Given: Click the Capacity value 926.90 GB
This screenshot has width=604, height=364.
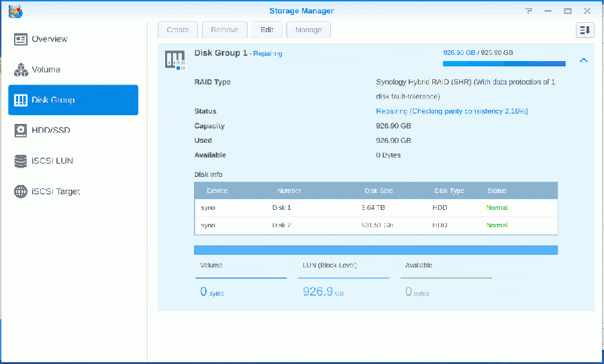Looking at the screenshot, I should coord(393,126).
